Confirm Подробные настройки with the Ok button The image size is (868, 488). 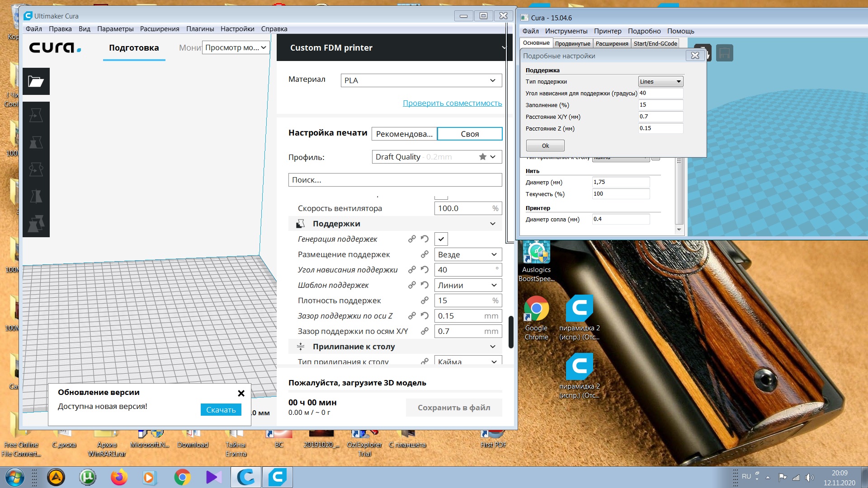545,145
